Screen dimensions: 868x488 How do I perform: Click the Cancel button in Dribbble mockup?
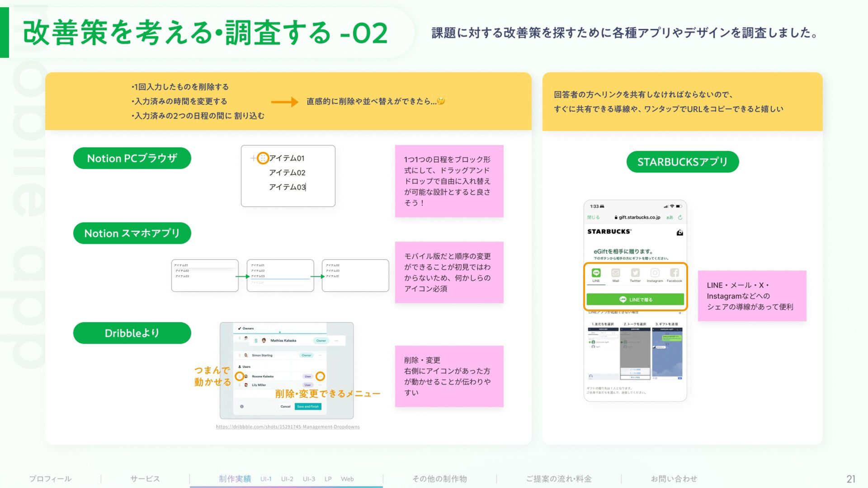[x=285, y=407]
